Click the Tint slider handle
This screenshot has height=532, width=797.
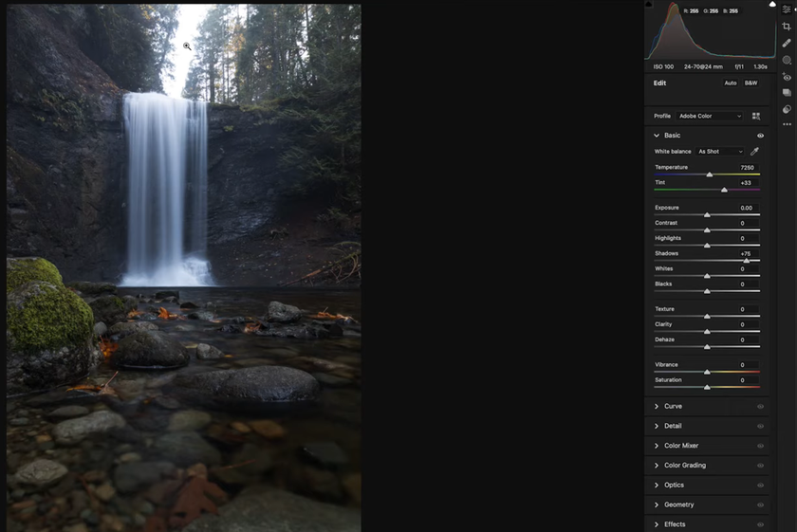point(724,190)
